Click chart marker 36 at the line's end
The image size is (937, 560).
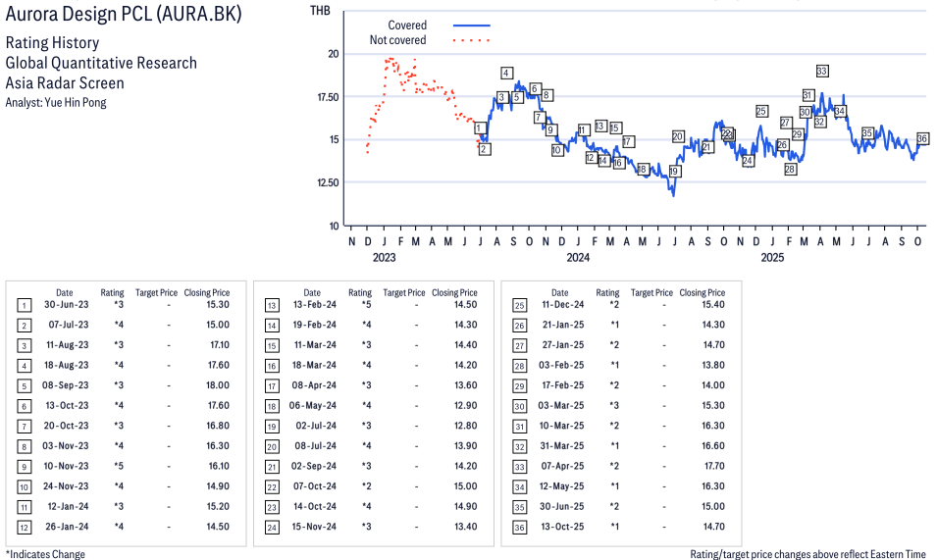pos(922,138)
